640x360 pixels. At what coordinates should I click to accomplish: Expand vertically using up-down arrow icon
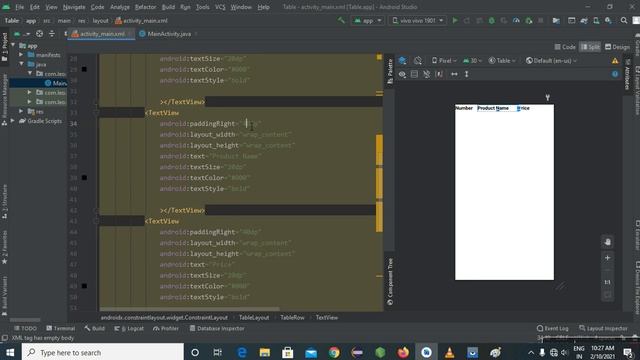point(467,74)
